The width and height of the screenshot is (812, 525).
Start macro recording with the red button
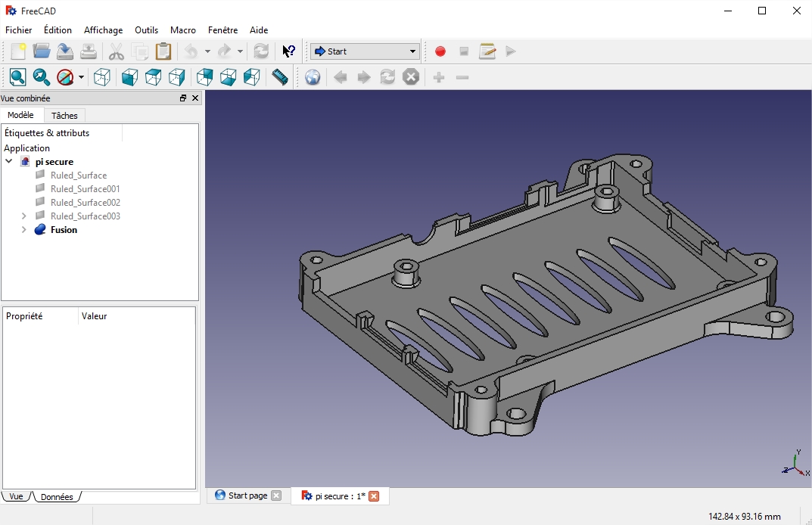point(440,51)
